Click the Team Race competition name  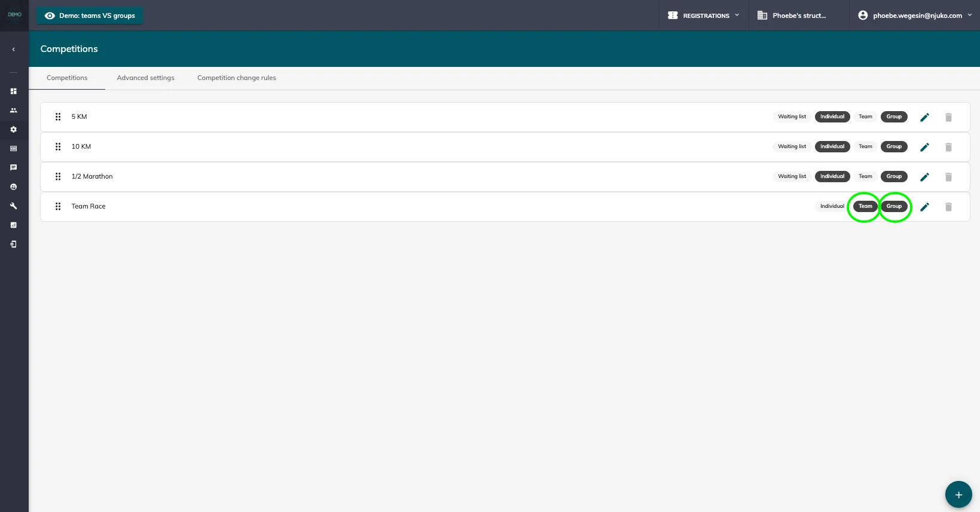click(88, 207)
